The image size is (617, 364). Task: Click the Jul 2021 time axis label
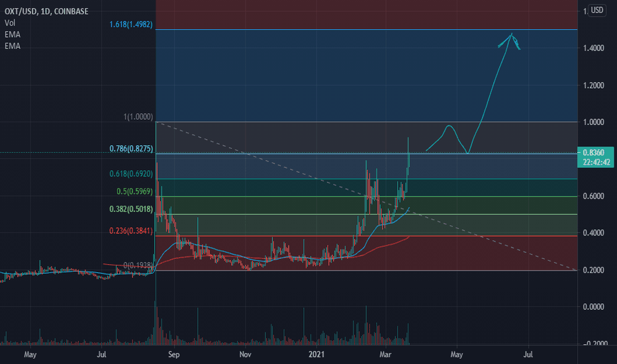click(x=528, y=355)
